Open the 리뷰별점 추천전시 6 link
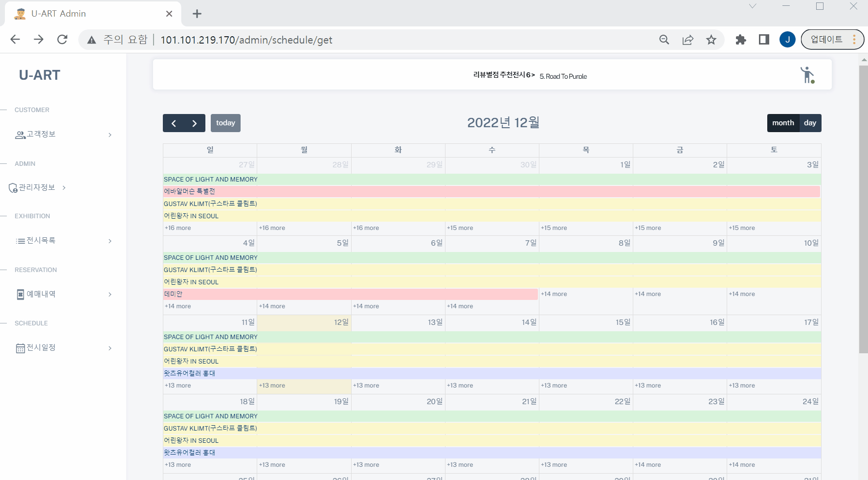Image resolution: width=868 pixels, height=480 pixels. click(502, 76)
